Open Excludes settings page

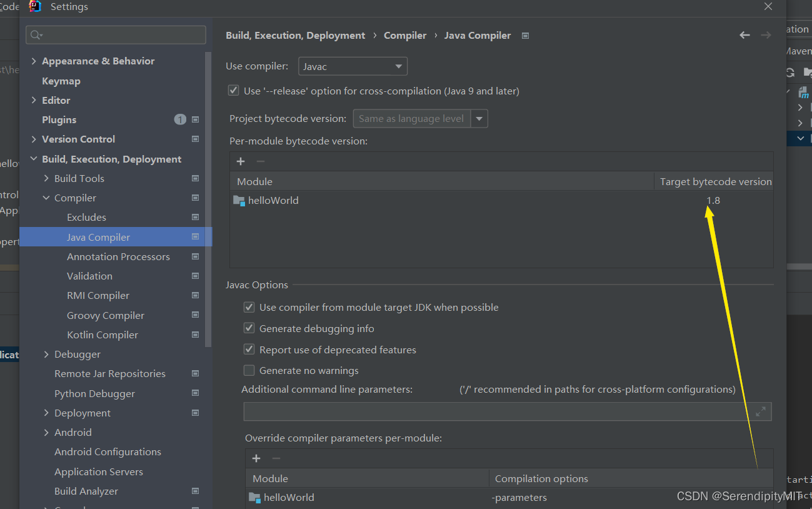point(86,217)
